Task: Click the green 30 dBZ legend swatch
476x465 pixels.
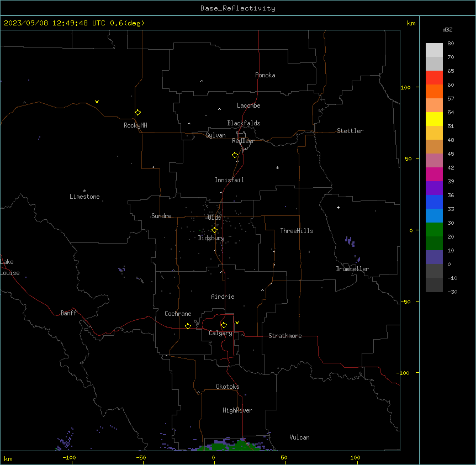Action: [x=434, y=230]
